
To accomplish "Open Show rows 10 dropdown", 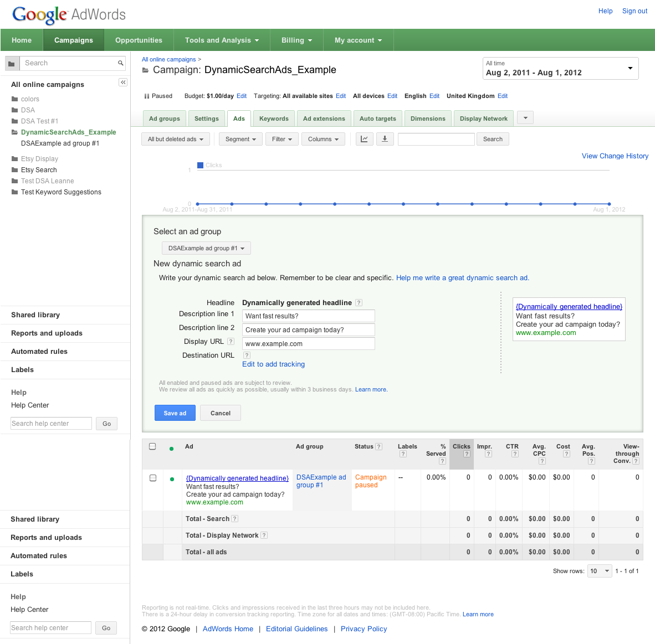I will pos(600,570).
